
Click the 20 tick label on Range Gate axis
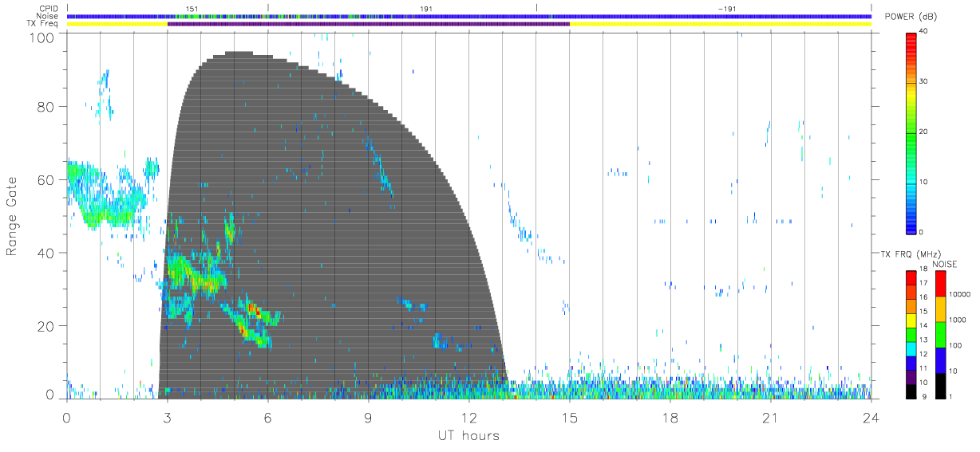[x=45, y=326]
